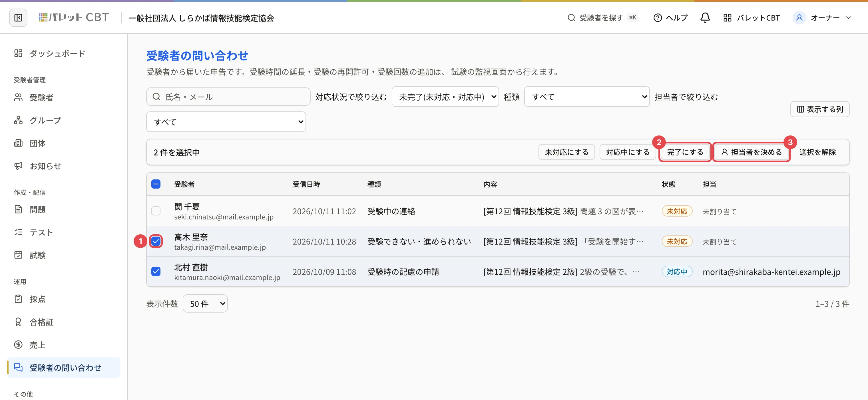Uncheck the row for 北村 直樹
Viewport: 868px width, 400px height.
[x=156, y=271]
